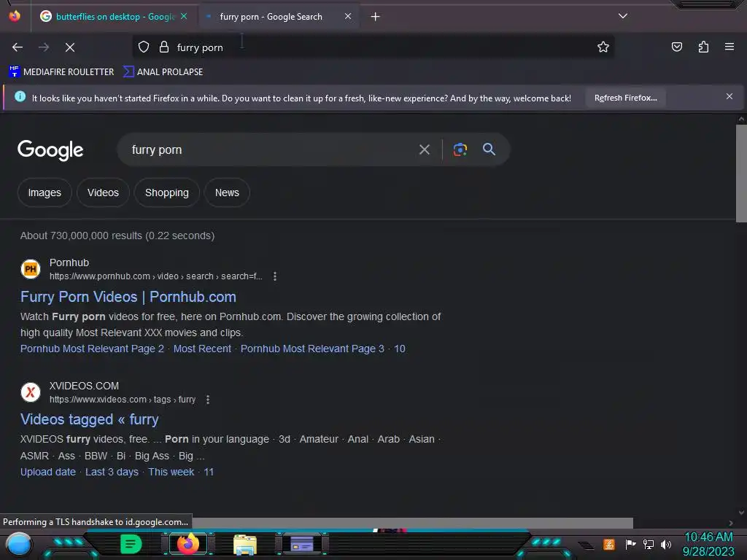Click horizontal scrollbar right arrow
747x560 pixels.
[731, 523]
